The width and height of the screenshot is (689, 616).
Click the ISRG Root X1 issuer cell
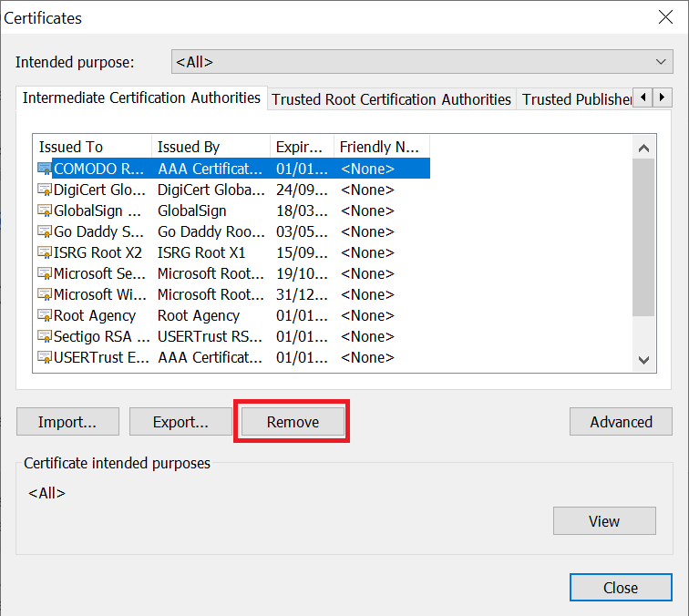201,252
